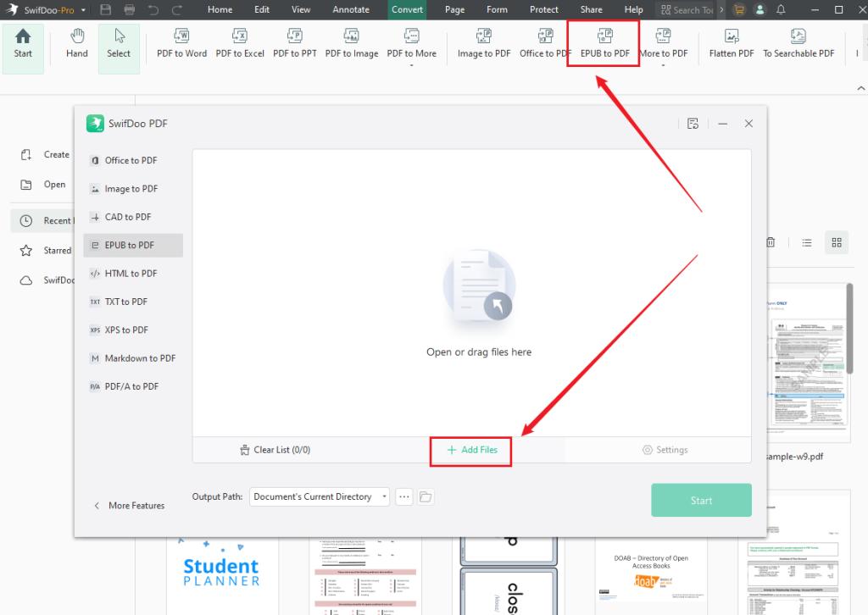Click the Redo arrow icon

(x=177, y=10)
